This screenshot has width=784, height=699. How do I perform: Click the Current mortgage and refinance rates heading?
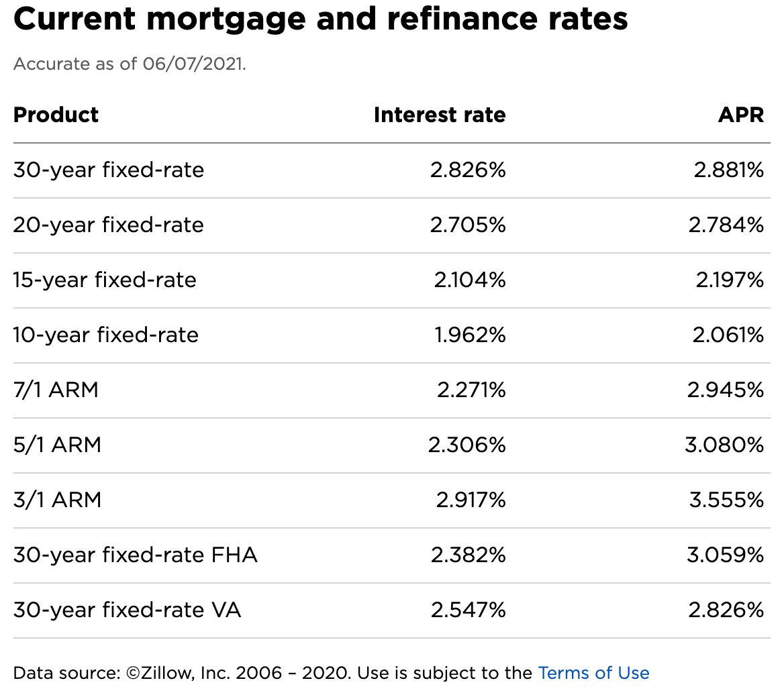coord(321,19)
